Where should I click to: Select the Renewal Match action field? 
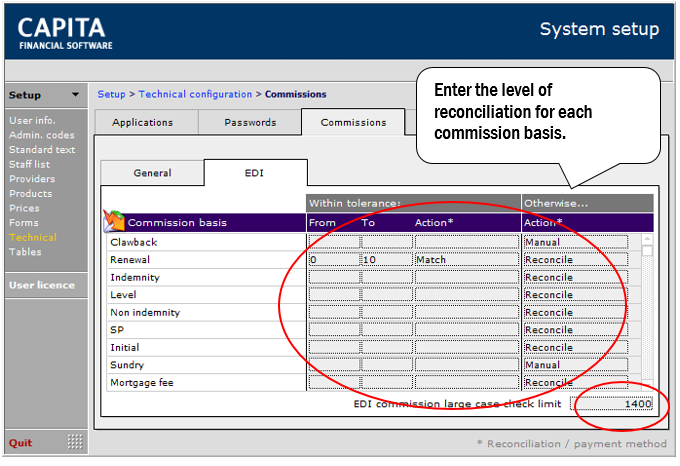(x=467, y=260)
